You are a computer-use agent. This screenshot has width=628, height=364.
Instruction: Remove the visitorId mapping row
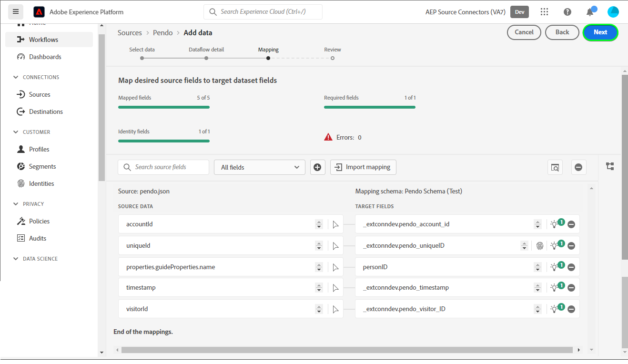(571, 309)
